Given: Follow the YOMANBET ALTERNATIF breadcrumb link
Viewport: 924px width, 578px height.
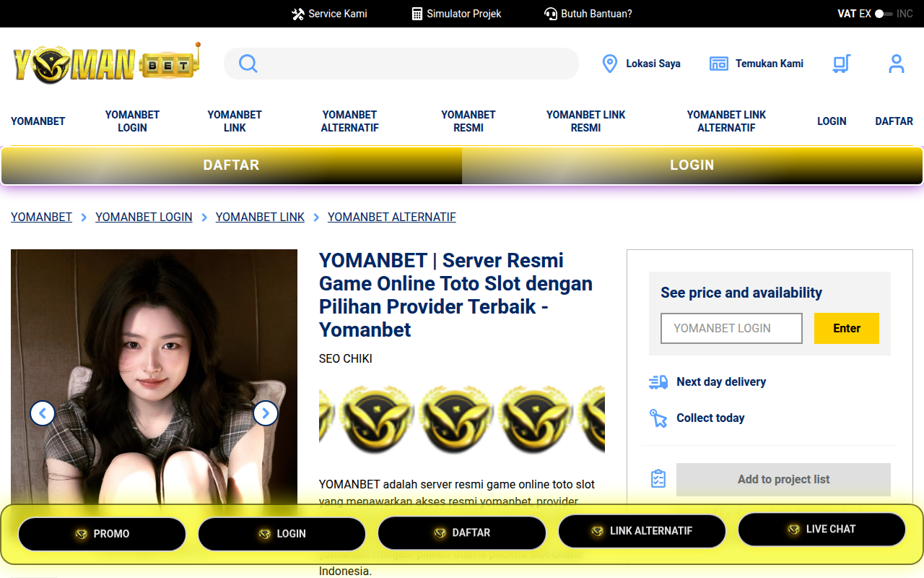Looking at the screenshot, I should [x=392, y=217].
